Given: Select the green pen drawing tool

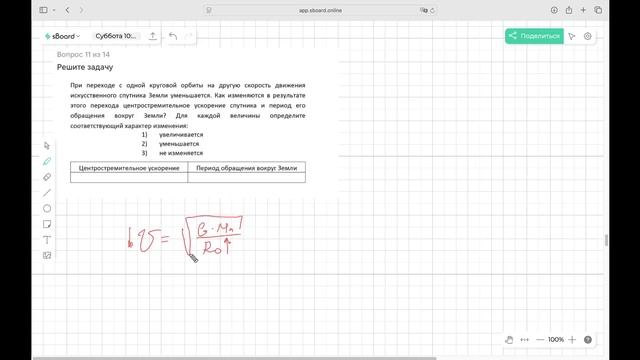Looking at the screenshot, I should coord(47,161).
